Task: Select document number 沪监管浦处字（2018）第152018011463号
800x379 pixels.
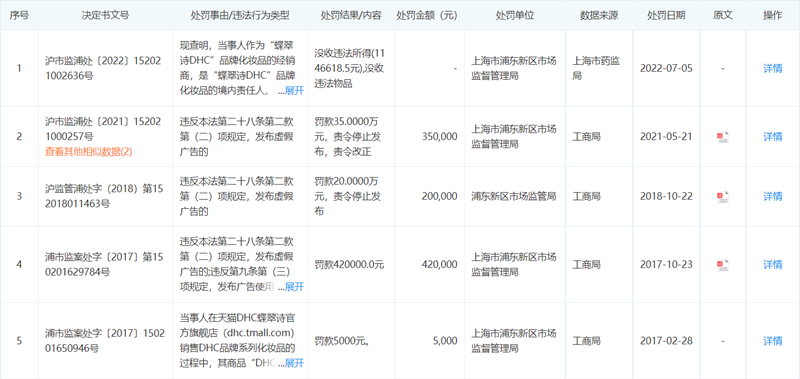Action: 104,196
